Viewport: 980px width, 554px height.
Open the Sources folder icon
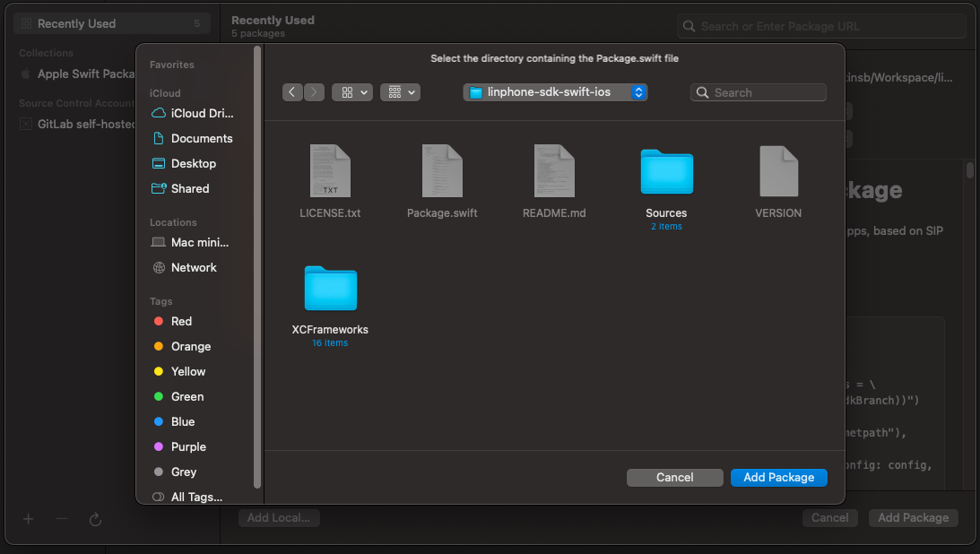666,172
